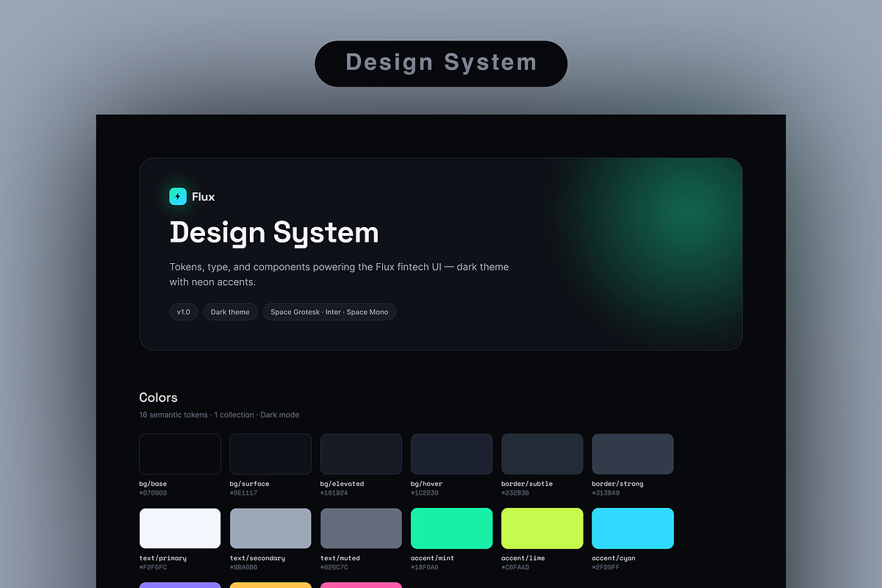Click the Flux lightning bolt logo icon
Viewport: 882px width, 588px height.
point(178,196)
